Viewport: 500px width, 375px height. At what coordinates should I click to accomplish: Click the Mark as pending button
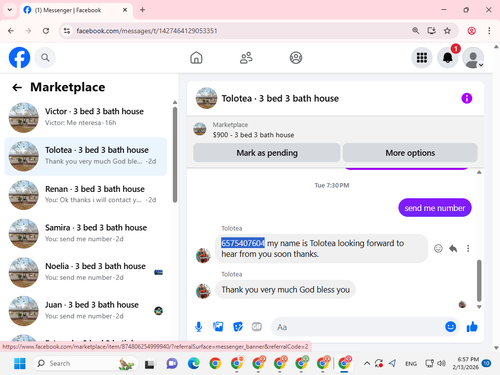point(267,153)
